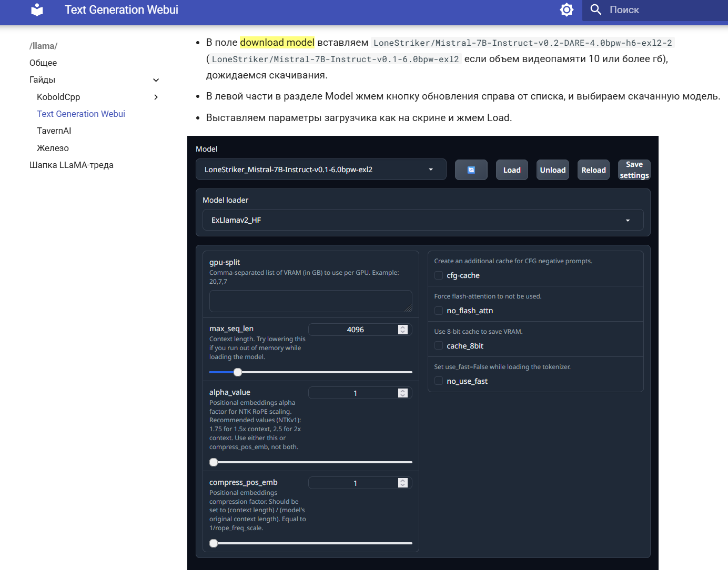Toggle the light/dark theme icon
Viewport: 728px width, 587px height.
click(x=567, y=9)
